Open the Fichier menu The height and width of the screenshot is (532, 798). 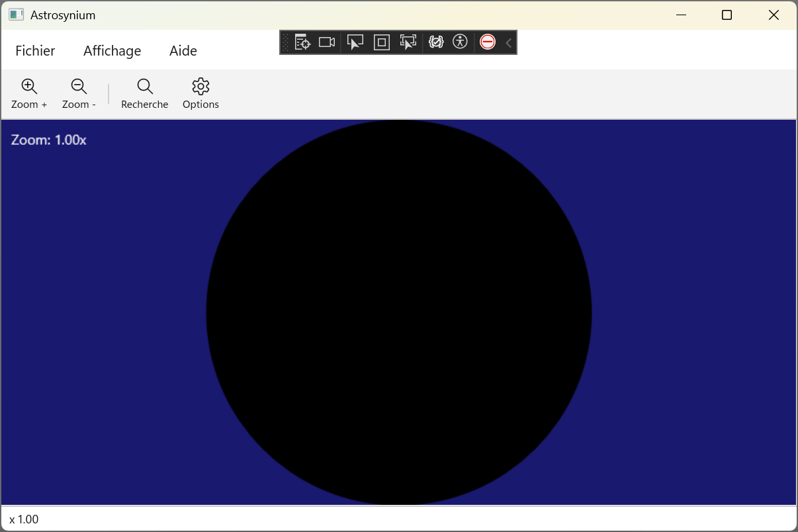(x=36, y=51)
